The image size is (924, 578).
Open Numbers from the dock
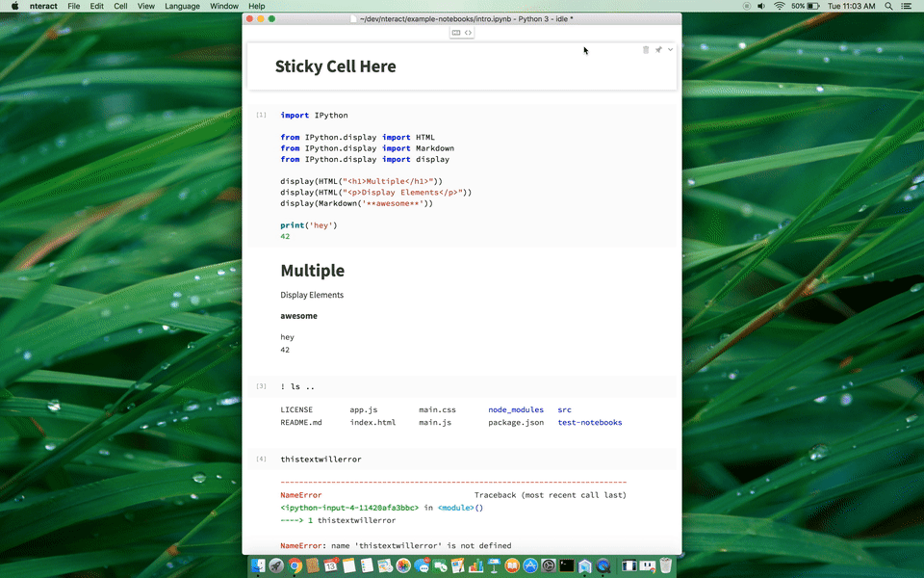475,565
